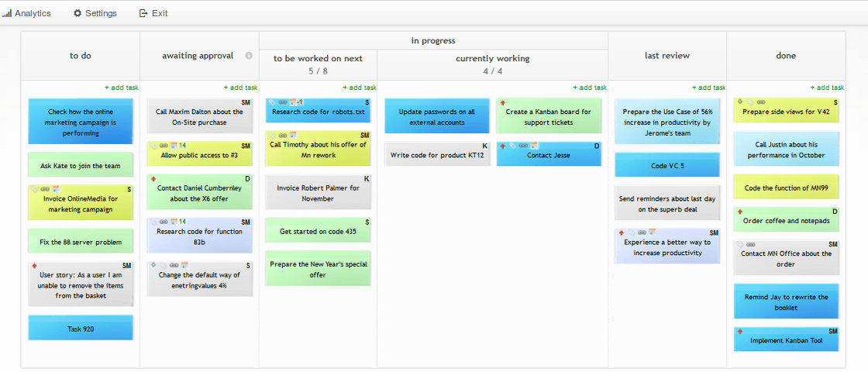Viewport: 868px width, 372px height.
Task: Click the in progress column group header
Action: point(433,40)
